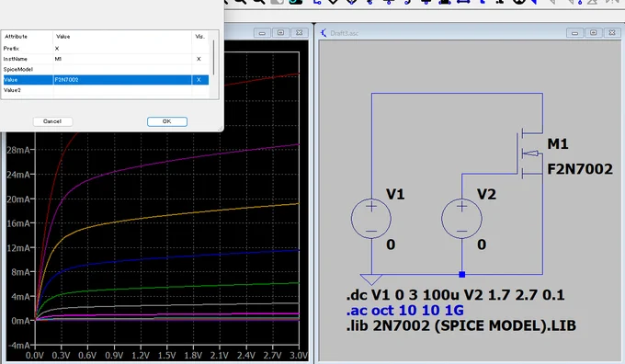Click the 0.9V label on plot x-axis
This screenshot has width=625, height=364.
coord(114,355)
